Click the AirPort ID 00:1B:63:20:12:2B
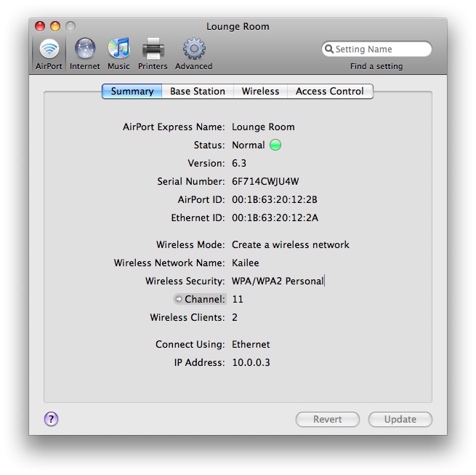The width and height of the screenshot is (476, 475). (x=275, y=199)
